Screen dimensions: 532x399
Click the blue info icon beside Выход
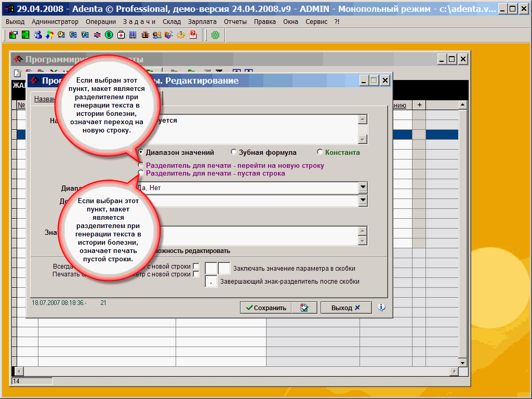click(x=381, y=308)
